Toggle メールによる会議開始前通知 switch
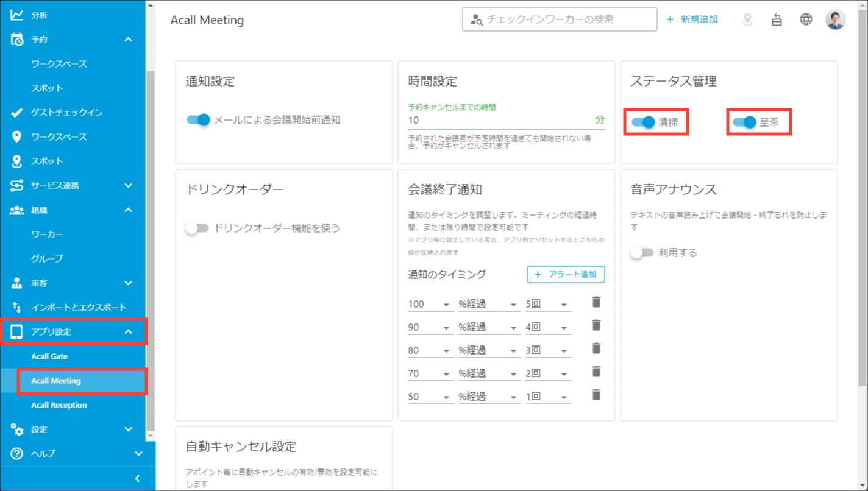868x491 pixels. pos(198,120)
